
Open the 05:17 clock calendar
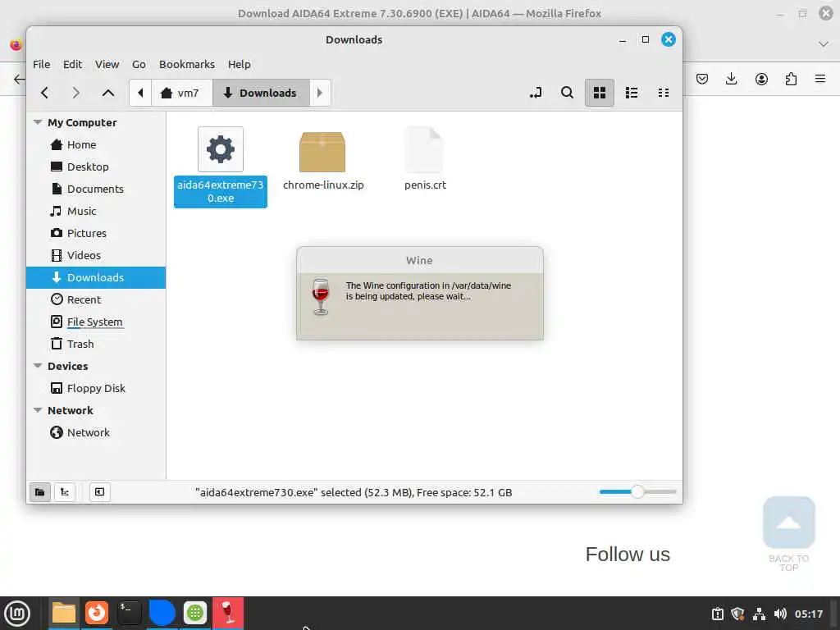point(808,614)
